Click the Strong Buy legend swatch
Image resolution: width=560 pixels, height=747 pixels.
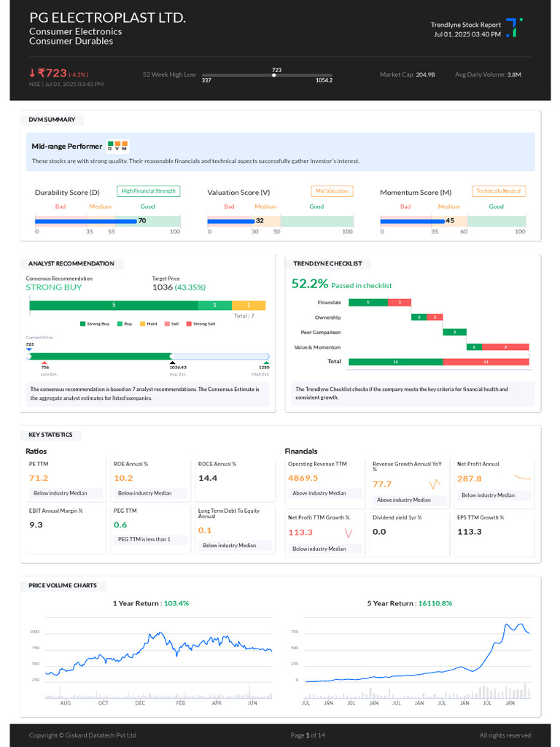pos(82,324)
